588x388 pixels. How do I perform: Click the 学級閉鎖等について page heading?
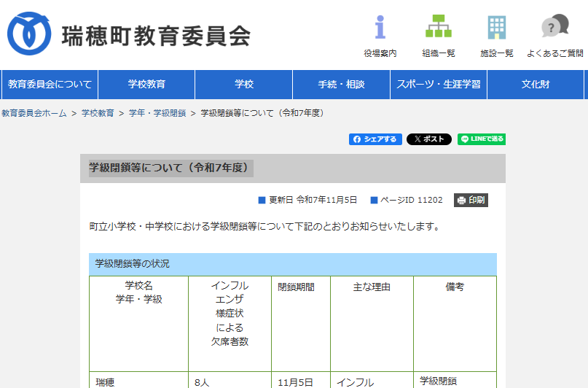170,168
